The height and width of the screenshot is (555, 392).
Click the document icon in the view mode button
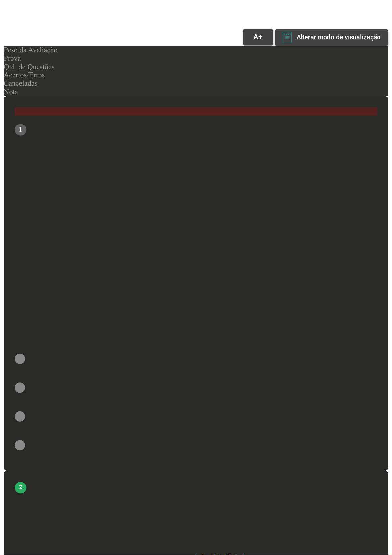click(287, 37)
